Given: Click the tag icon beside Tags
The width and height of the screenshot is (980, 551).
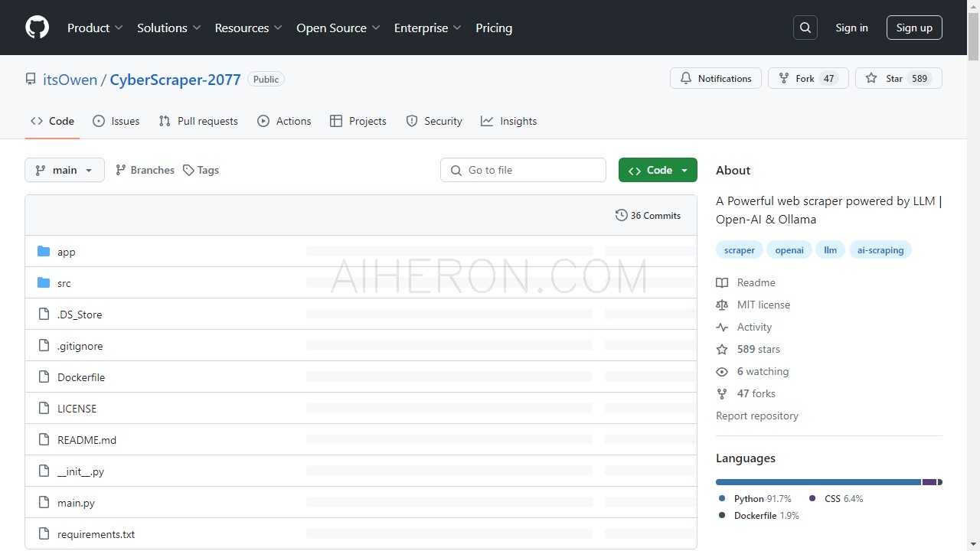Looking at the screenshot, I should pos(188,170).
